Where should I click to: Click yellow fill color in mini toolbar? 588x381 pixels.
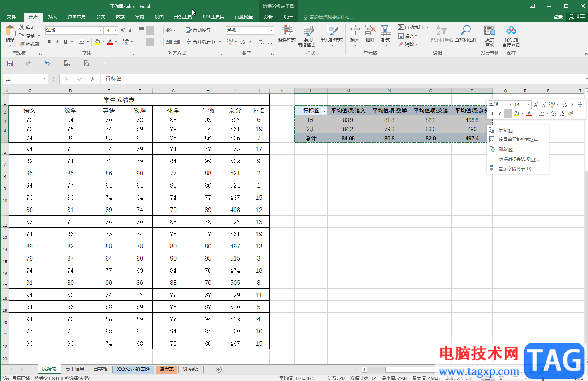pos(517,113)
